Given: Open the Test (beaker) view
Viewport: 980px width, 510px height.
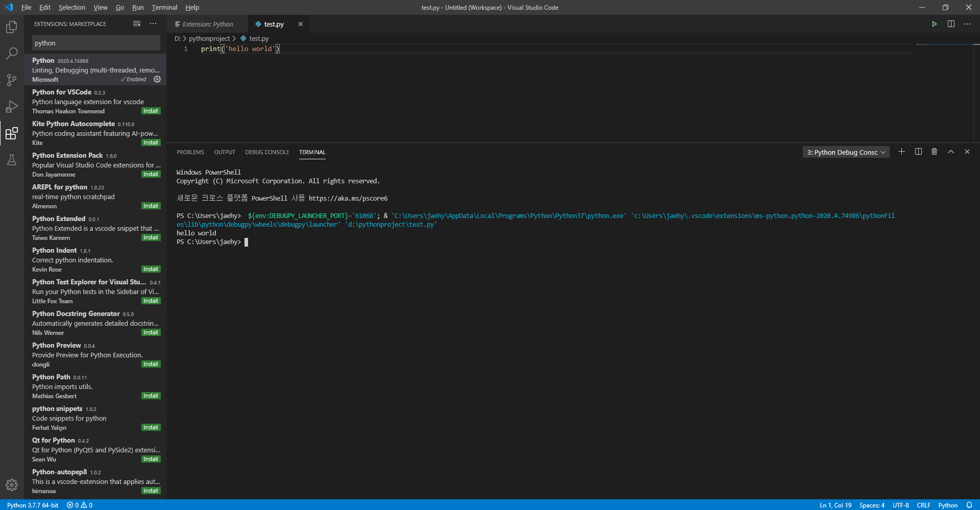Looking at the screenshot, I should [12, 160].
